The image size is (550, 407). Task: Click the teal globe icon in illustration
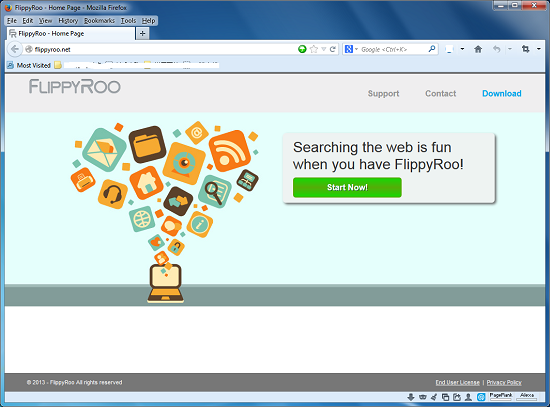pyautogui.click(x=142, y=219)
